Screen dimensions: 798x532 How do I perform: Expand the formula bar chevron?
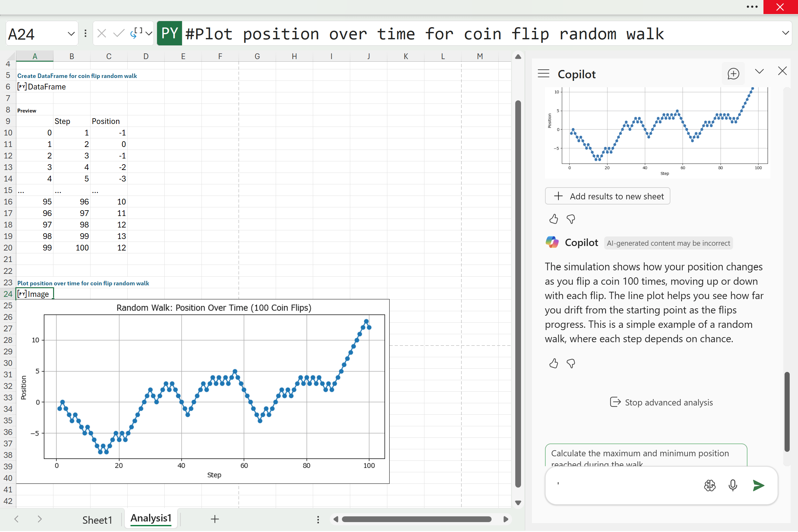(x=785, y=33)
